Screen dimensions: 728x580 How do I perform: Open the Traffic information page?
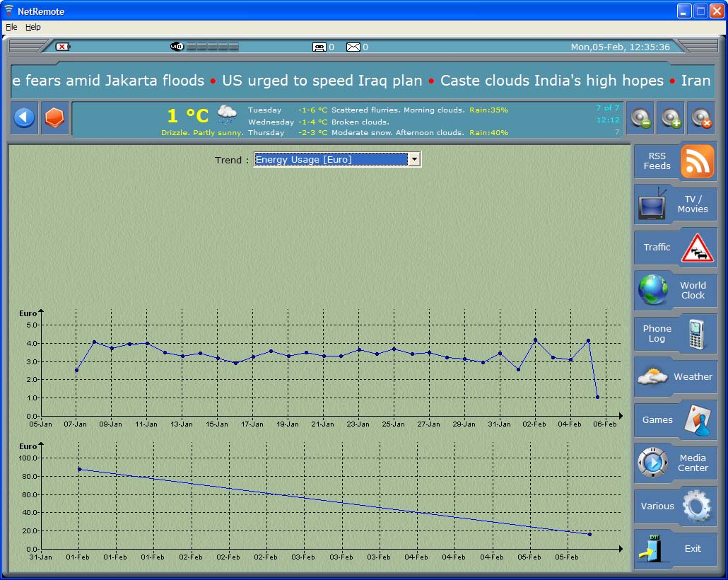[675, 248]
